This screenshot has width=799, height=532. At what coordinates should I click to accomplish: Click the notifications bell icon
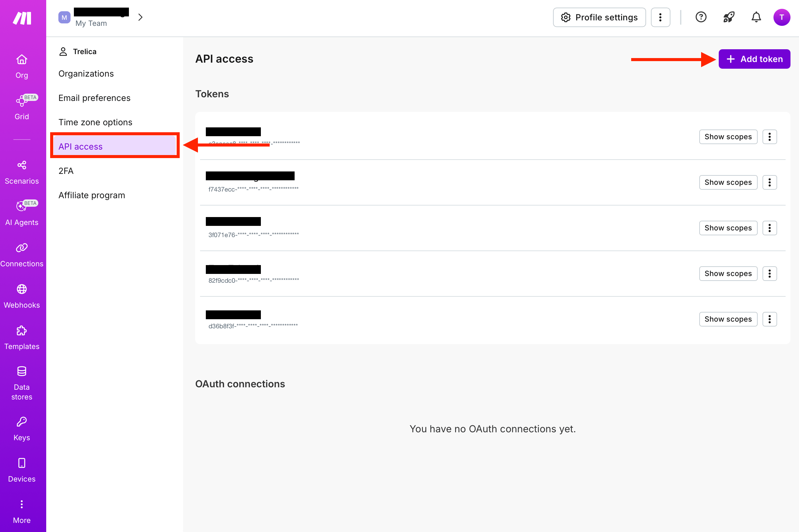(756, 17)
